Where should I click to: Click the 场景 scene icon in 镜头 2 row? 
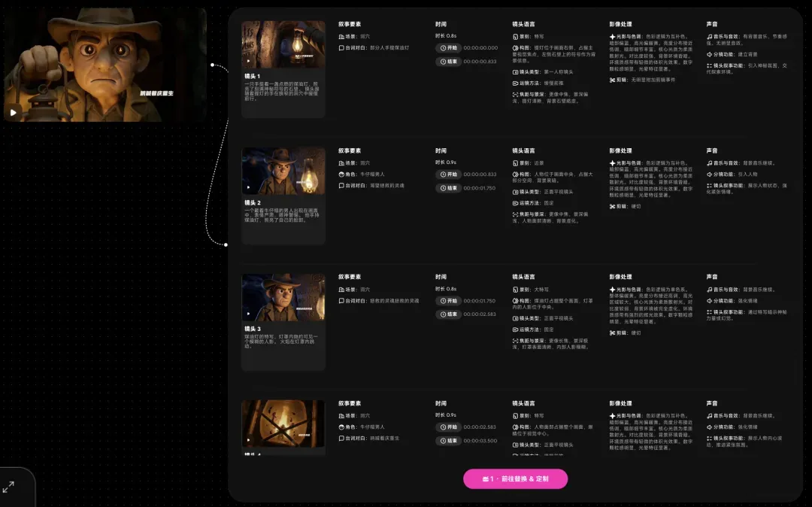[341, 163]
